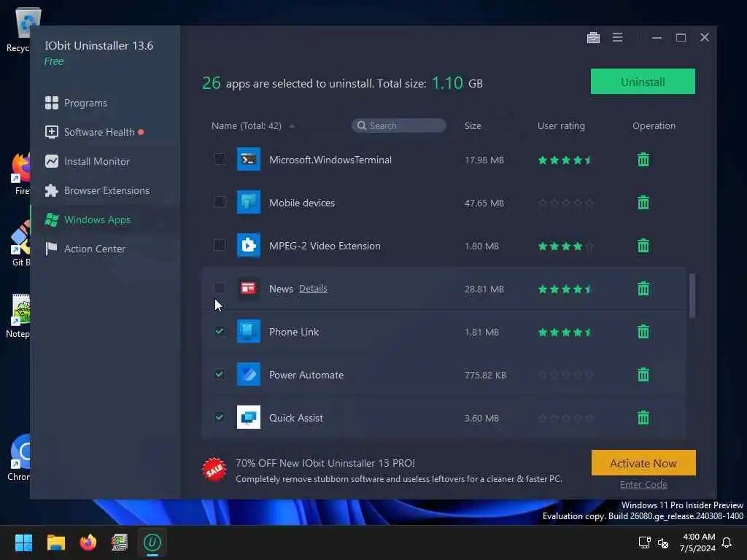
Task: Open the Software Health section
Action: (x=94, y=132)
